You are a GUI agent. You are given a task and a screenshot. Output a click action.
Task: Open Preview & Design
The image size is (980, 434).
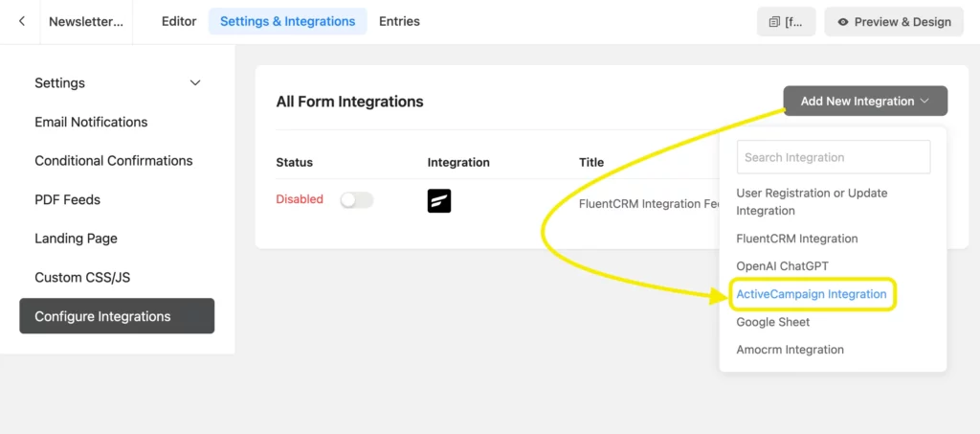[x=894, y=22]
